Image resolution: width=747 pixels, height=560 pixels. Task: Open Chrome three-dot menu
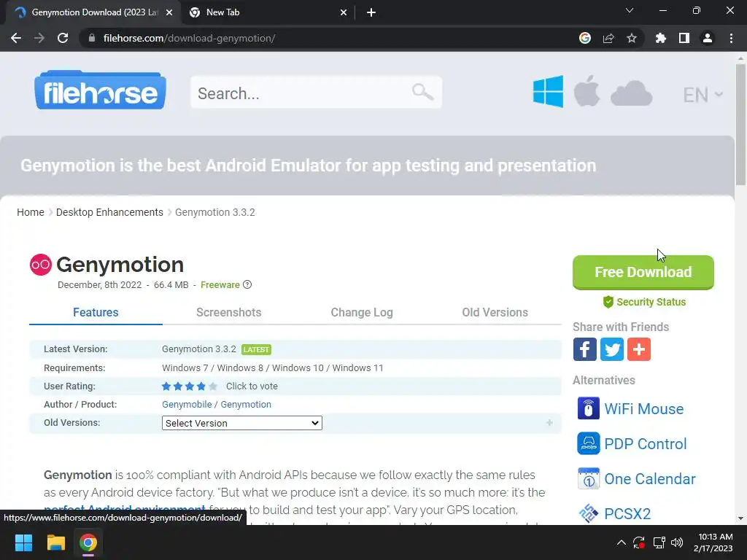[x=731, y=38]
